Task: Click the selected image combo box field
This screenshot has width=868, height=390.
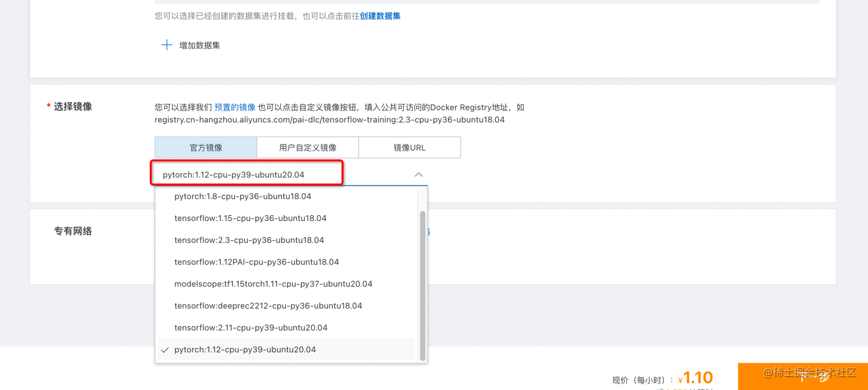Action: pyautogui.click(x=291, y=174)
